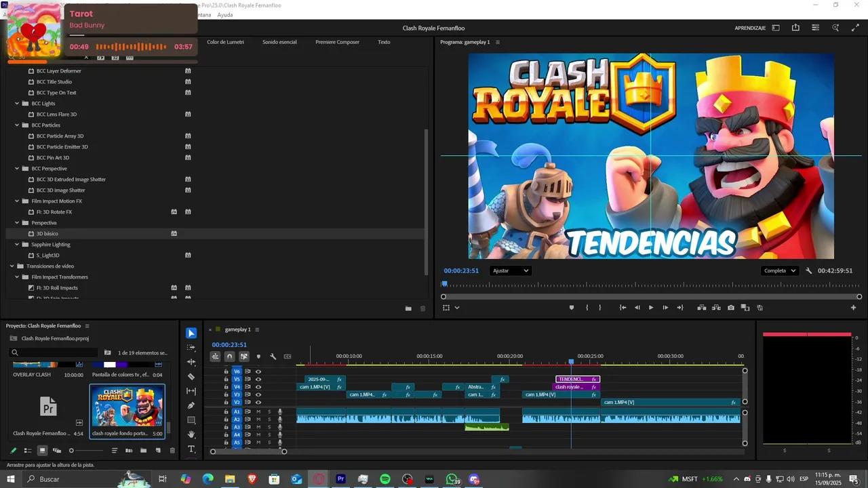Image resolution: width=868 pixels, height=488 pixels.
Task: Go to Out point in program monitor
Action: [x=680, y=308]
